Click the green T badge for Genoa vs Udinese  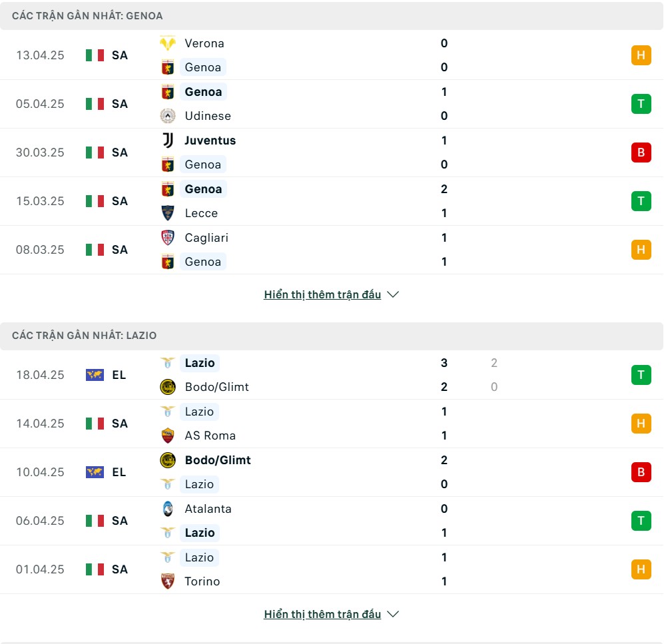641,104
